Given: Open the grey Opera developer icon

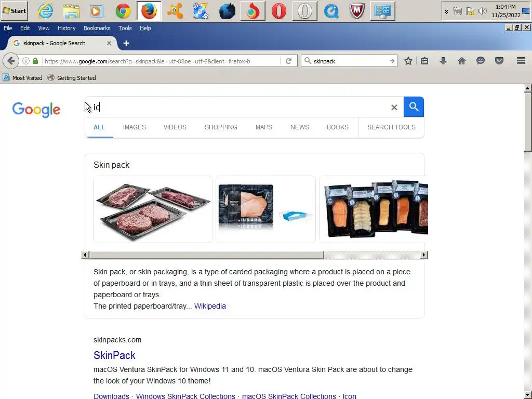Looking at the screenshot, I should [x=304, y=11].
